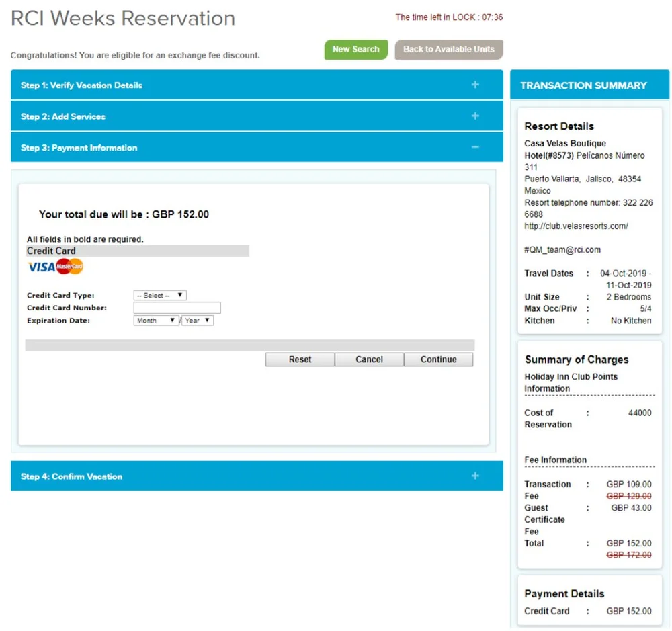Click the Unit Size 2 Bedrooms value
This screenshot has width=672, height=631.
tap(629, 297)
